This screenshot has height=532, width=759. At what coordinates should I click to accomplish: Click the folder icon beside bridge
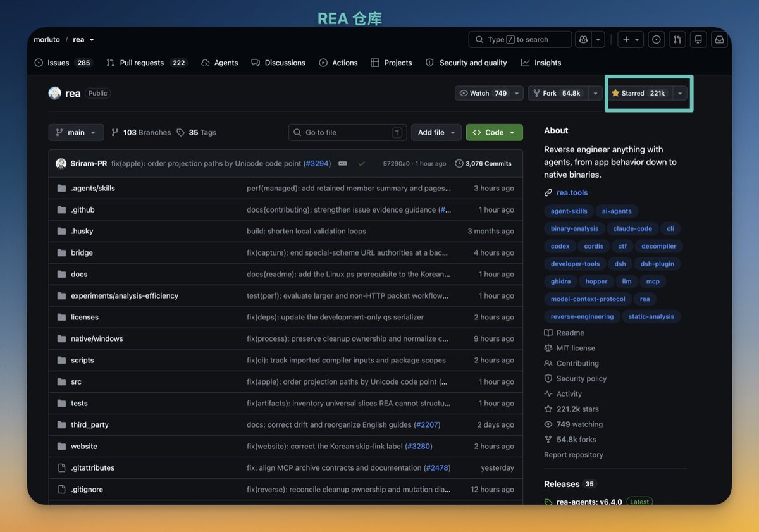61,252
